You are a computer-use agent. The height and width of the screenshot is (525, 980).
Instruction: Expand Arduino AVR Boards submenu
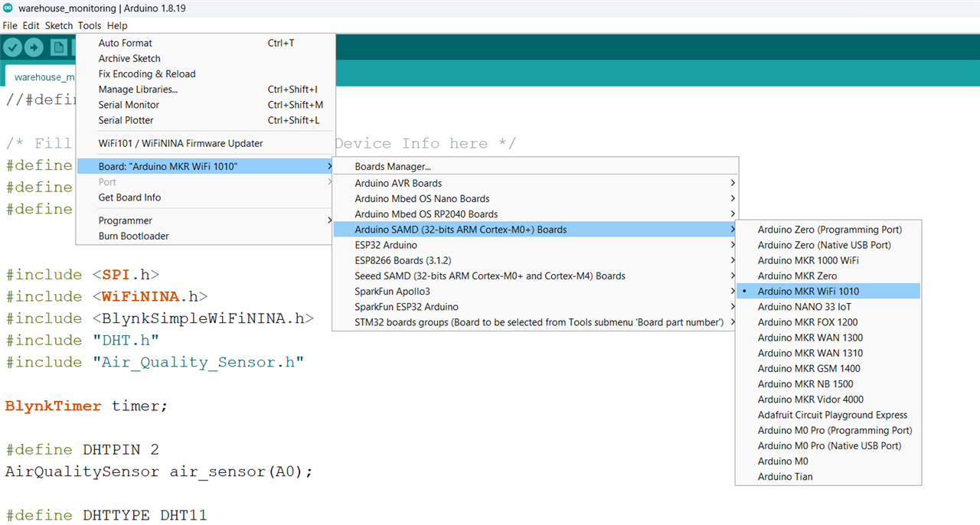pyautogui.click(x=398, y=184)
